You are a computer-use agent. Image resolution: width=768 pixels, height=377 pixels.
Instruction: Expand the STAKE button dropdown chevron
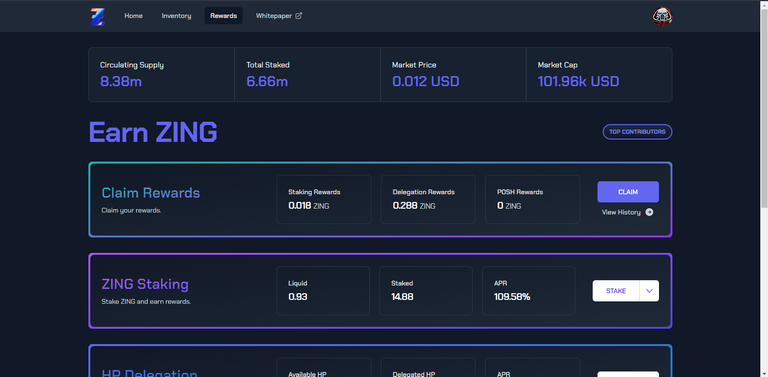(649, 291)
